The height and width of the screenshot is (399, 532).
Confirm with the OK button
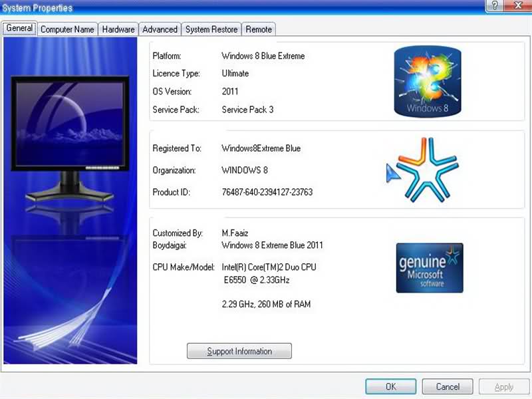(391, 386)
